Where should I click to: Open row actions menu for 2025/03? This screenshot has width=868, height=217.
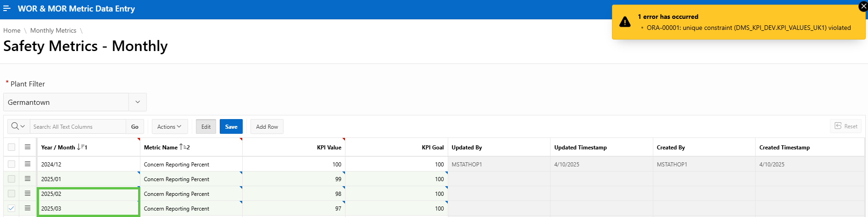click(28, 208)
